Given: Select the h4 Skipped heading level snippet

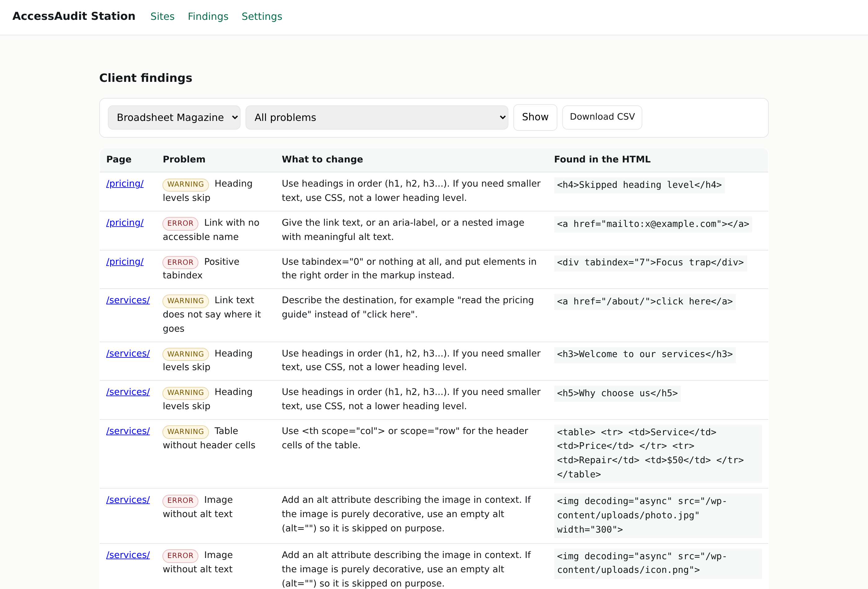Looking at the screenshot, I should [639, 185].
